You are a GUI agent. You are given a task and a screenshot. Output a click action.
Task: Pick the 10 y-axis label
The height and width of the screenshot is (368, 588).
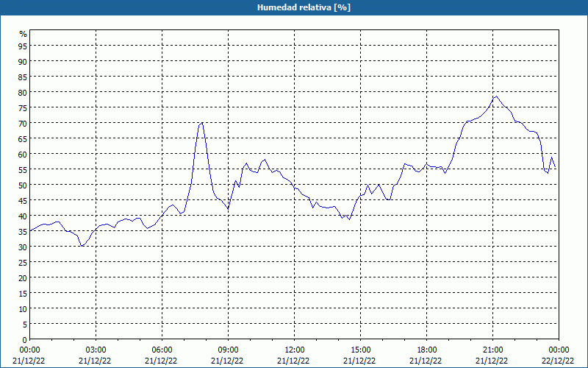click(23, 308)
